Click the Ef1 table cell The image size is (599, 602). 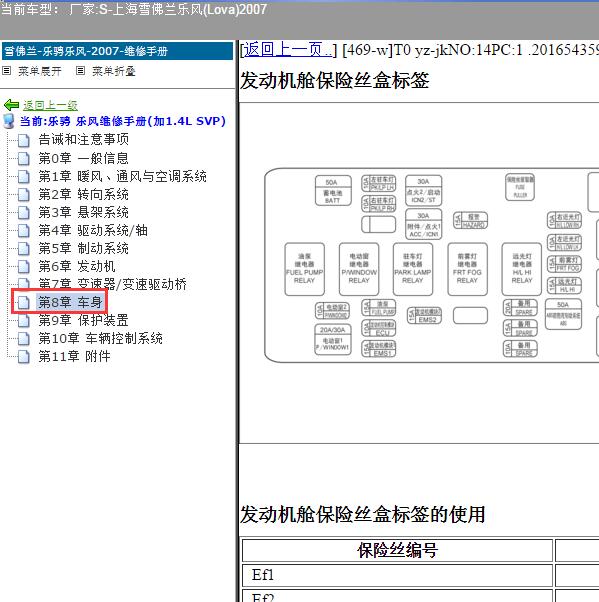click(x=397, y=575)
